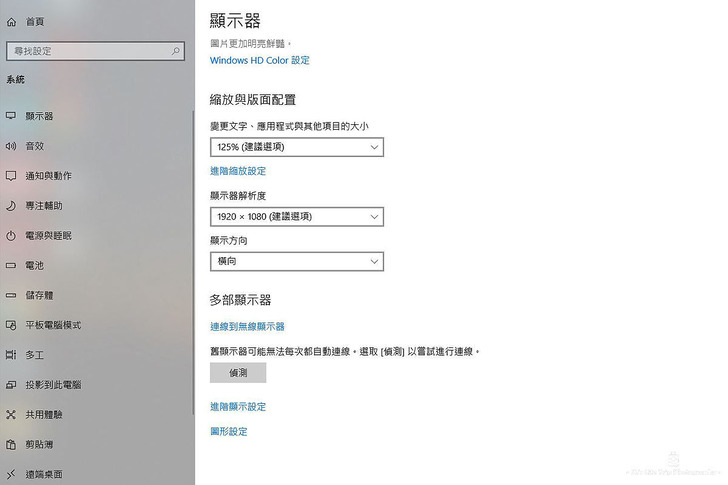Click the 系統 category label
This screenshot has height=485, width=728.
click(x=15, y=80)
